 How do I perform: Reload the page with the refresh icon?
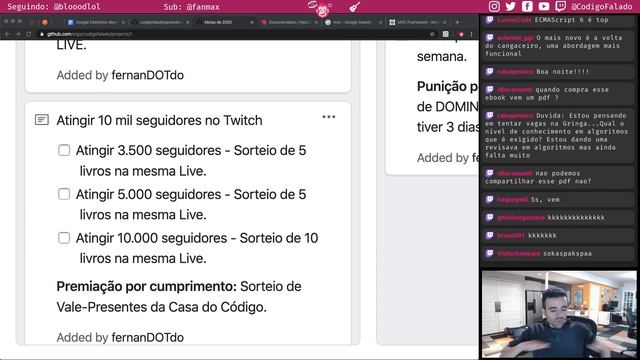[29, 34]
